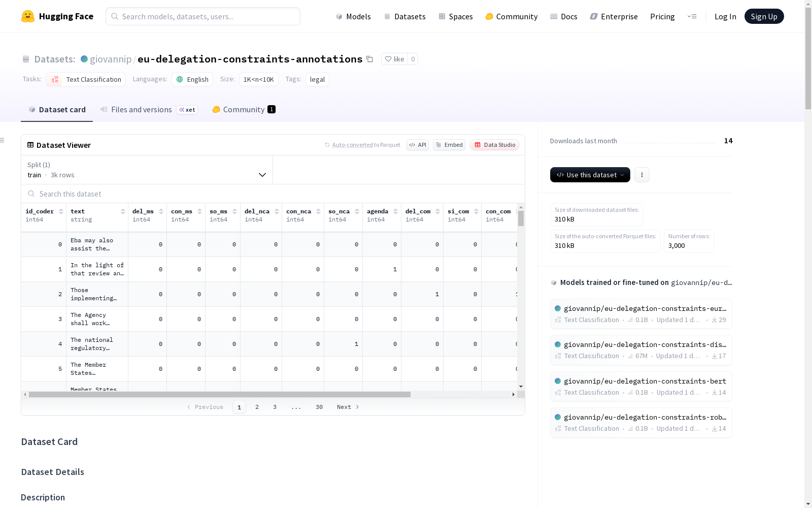This screenshot has width=812, height=508.
Task: Open the eu-delegation-constraints-rob… model card
Action: click(641, 422)
